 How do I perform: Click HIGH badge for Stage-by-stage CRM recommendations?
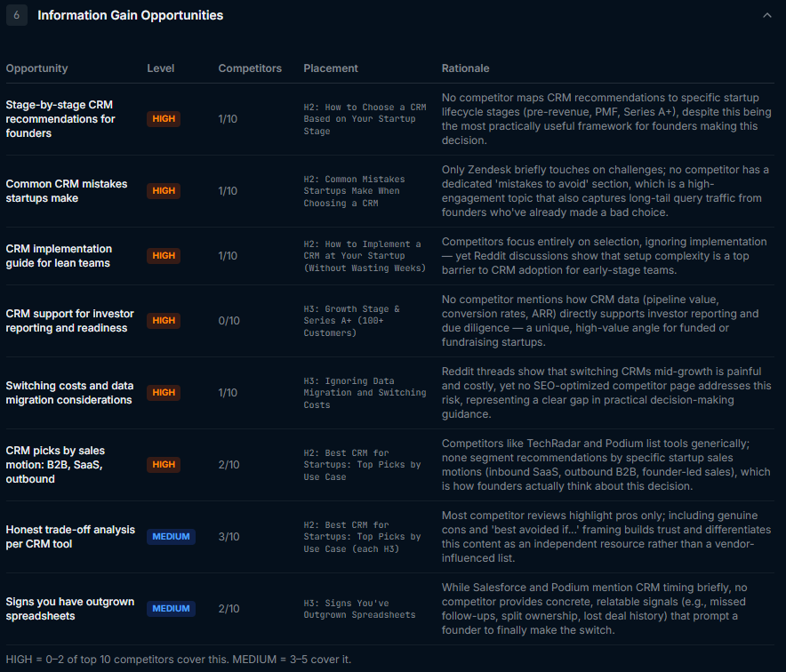pyautogui.click(x=164, y=119)
